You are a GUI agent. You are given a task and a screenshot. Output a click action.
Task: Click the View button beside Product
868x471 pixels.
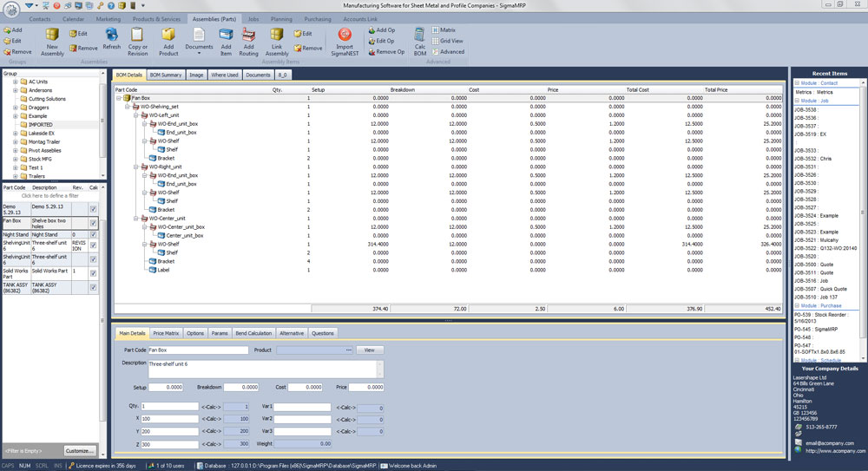click(x=369, y=350)
